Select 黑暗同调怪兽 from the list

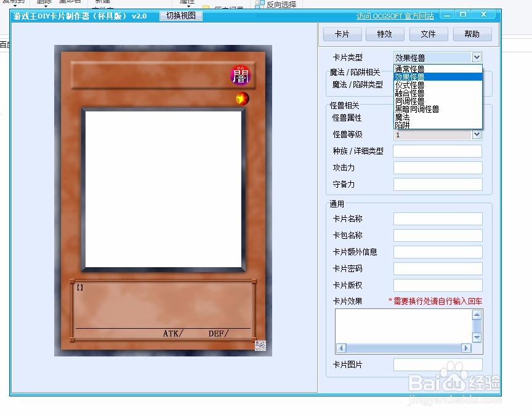[438, 109]
